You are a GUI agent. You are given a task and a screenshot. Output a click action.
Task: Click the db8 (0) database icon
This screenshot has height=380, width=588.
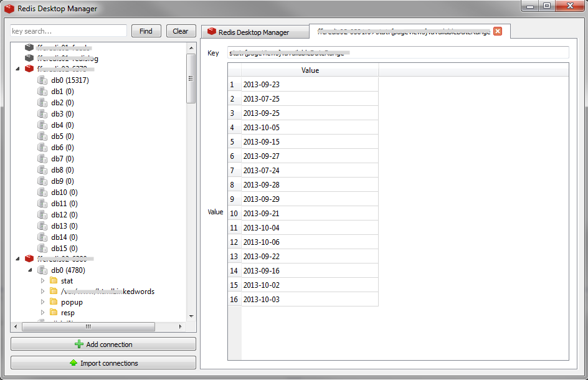(x=42, y=170)
